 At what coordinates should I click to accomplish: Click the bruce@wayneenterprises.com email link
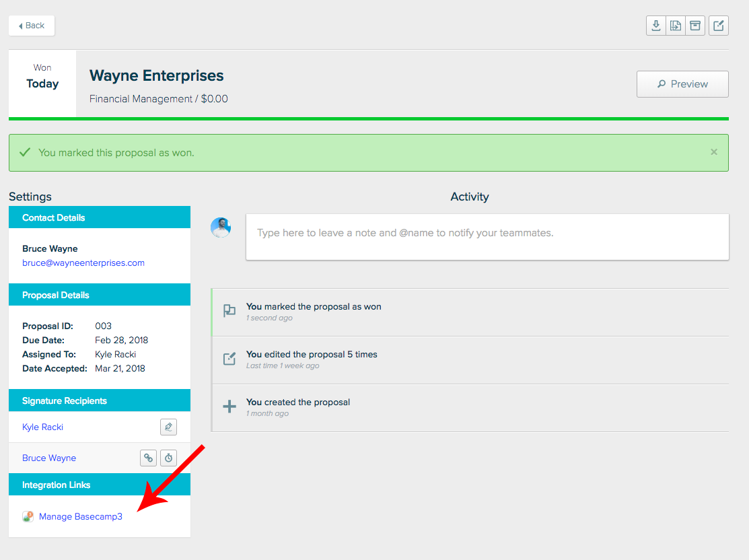[x=83, y=263]
